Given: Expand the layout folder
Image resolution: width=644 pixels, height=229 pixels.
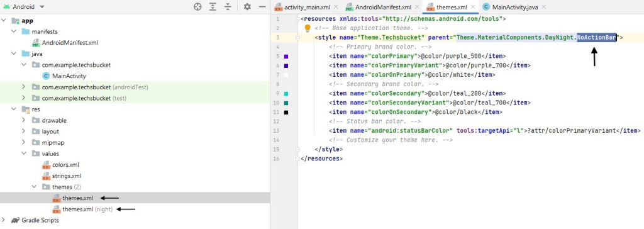Looking at the screenshot, I should coord(24,131).
